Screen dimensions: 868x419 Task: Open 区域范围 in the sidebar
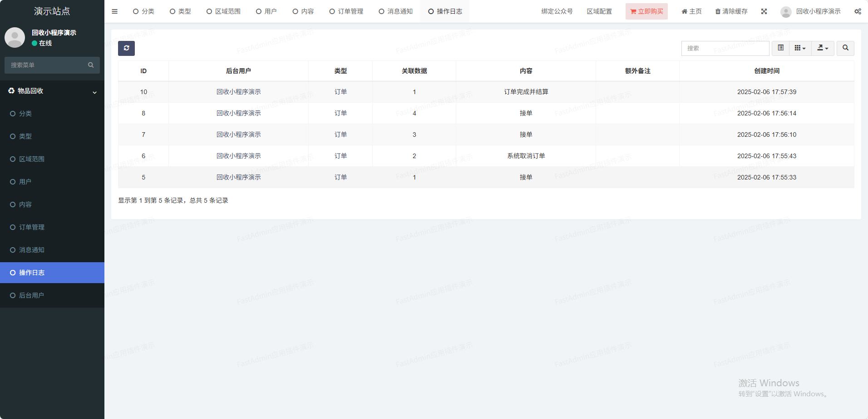tap(32, 159)
